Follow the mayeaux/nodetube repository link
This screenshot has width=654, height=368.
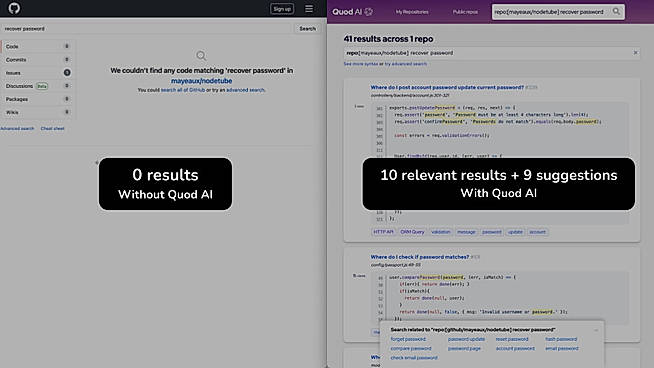tap(201, 81)
